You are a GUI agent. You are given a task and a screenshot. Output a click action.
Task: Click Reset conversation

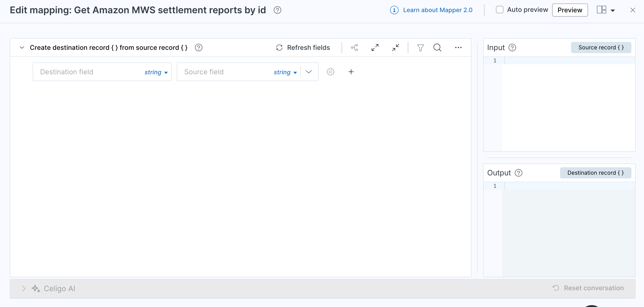588,288
